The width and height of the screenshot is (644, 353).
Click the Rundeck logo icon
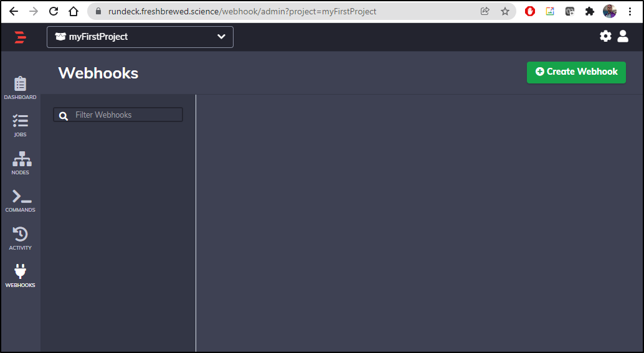(20, 37)
